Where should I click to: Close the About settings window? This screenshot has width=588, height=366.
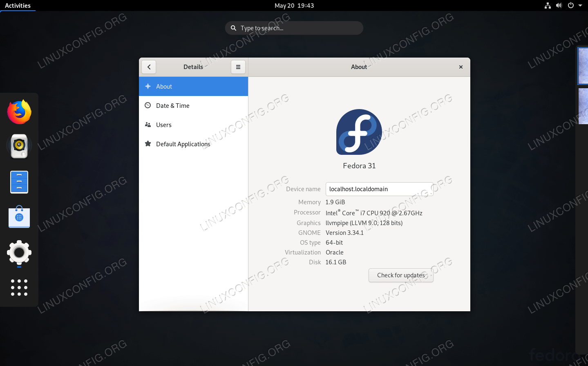point(461,67)
